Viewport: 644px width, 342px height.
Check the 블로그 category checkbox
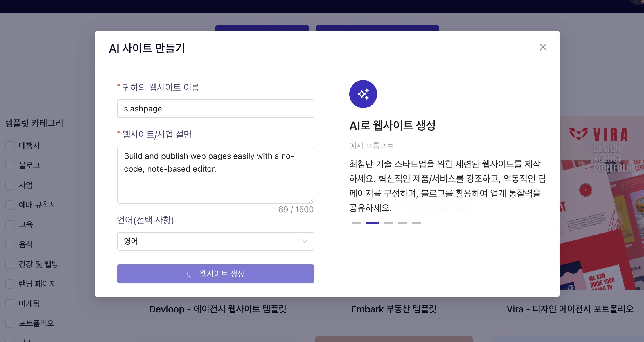click(10, 165)
